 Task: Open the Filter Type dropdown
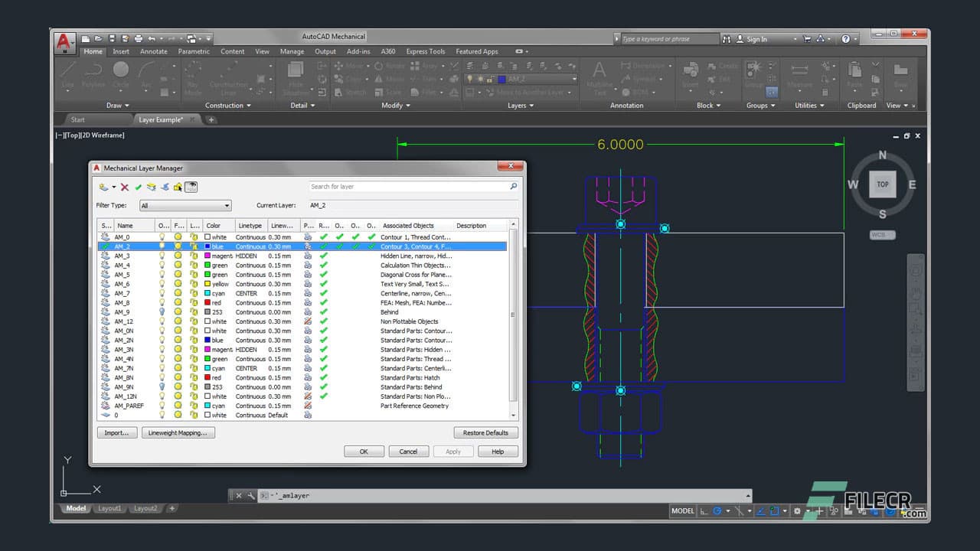(227, 205)
